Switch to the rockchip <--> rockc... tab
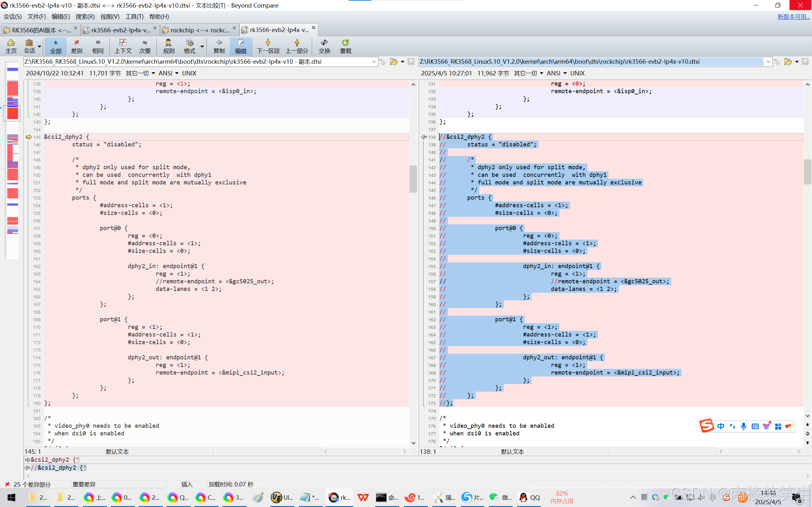 199,30
